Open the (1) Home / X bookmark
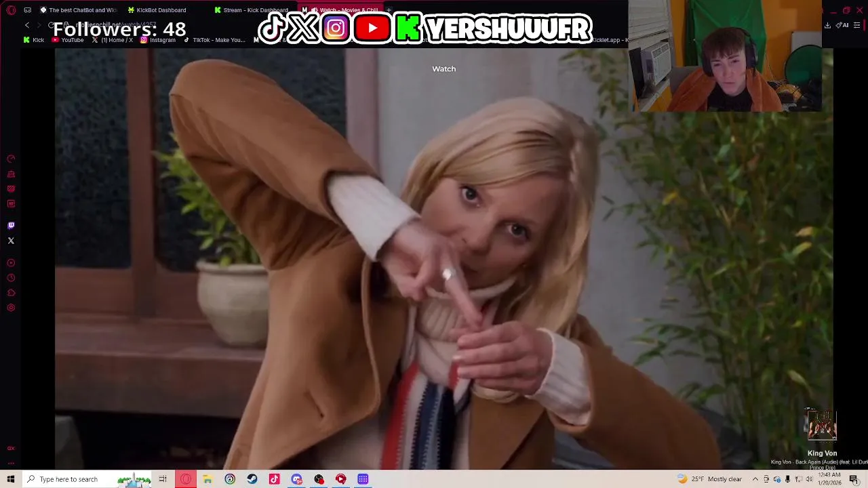 click(x=112, y=40)
